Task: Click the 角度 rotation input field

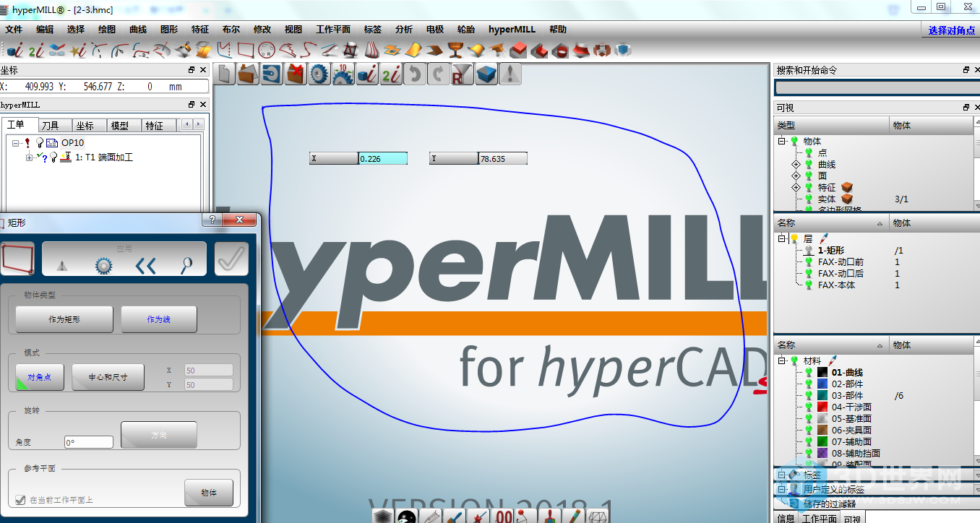Action: [88, 442]
